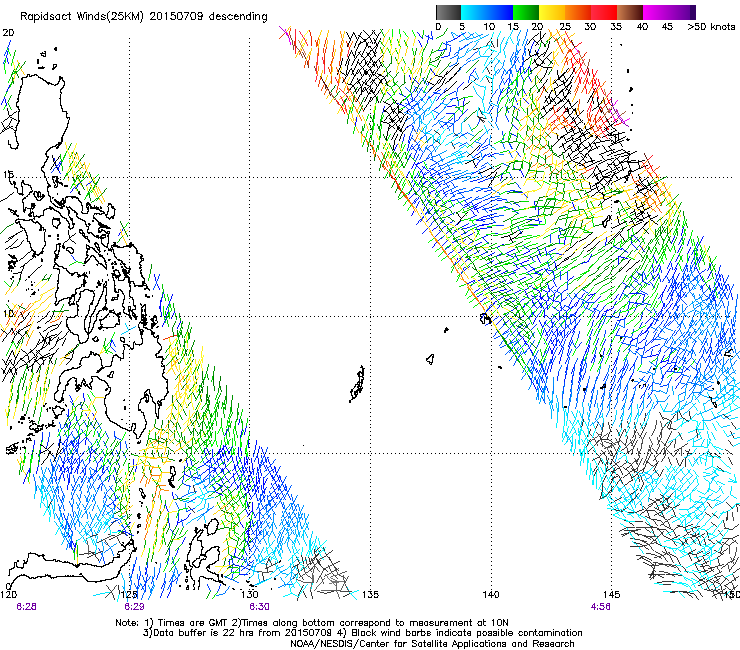
Task: Pick the red 30-35 knots legend segment
Action: 604,12
